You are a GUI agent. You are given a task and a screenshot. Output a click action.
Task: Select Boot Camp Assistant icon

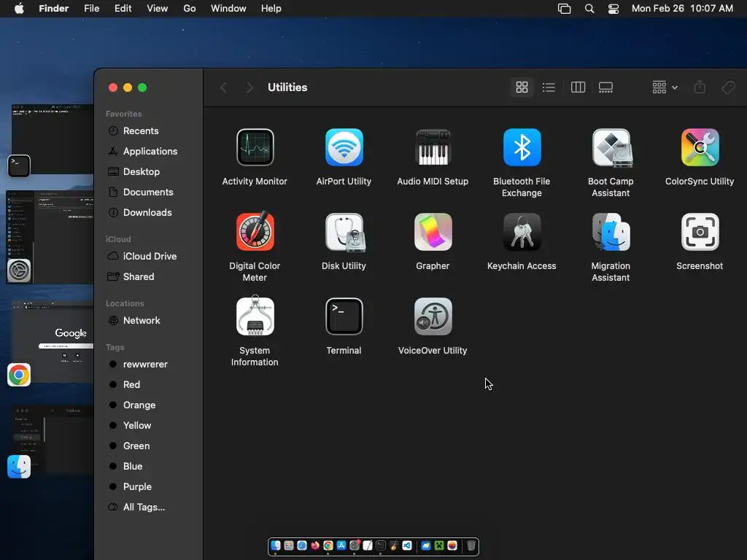[611, 148]
